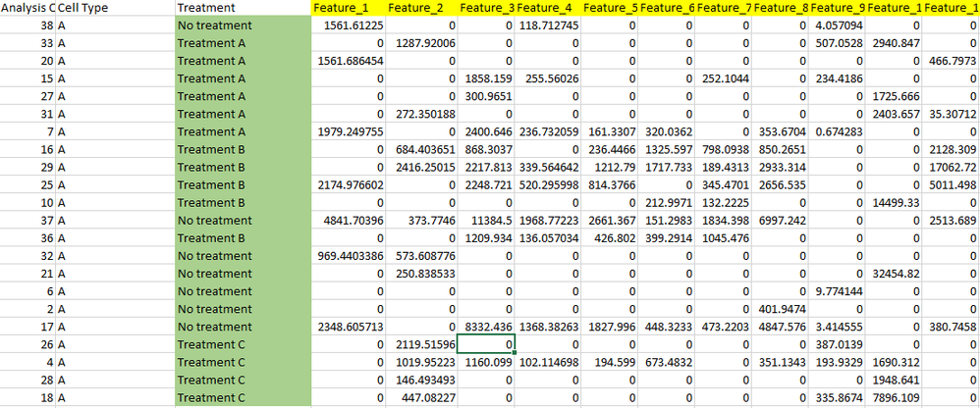Select cell containing 1325.597
This screenshot has height=408, width=980.
pyautogui.click(x=666, y=150)
